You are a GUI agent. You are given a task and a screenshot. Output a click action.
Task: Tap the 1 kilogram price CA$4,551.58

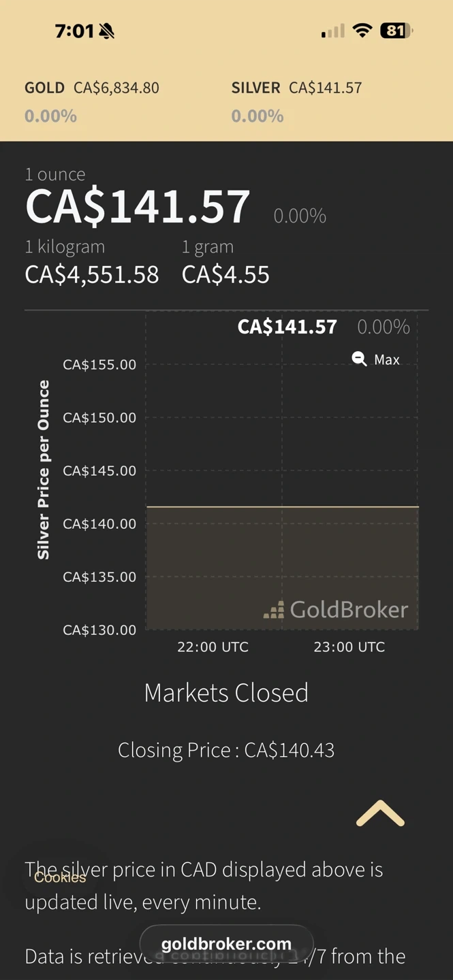coord(92,274)
